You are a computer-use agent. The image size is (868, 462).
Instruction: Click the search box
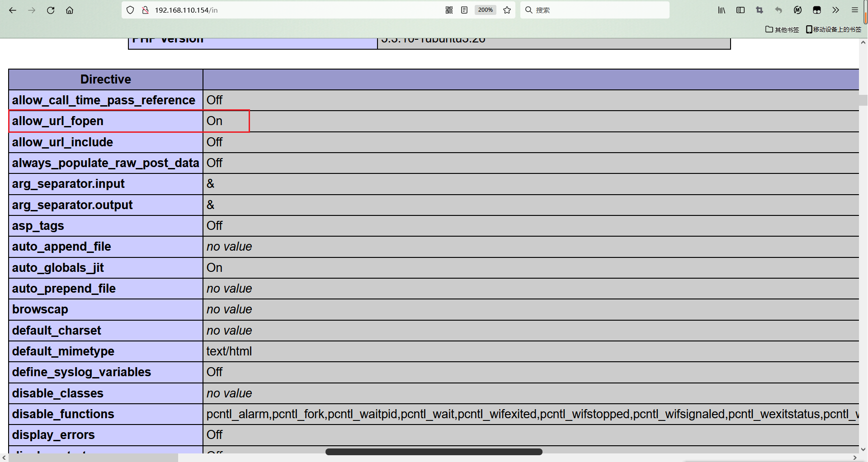pos(595,10)
